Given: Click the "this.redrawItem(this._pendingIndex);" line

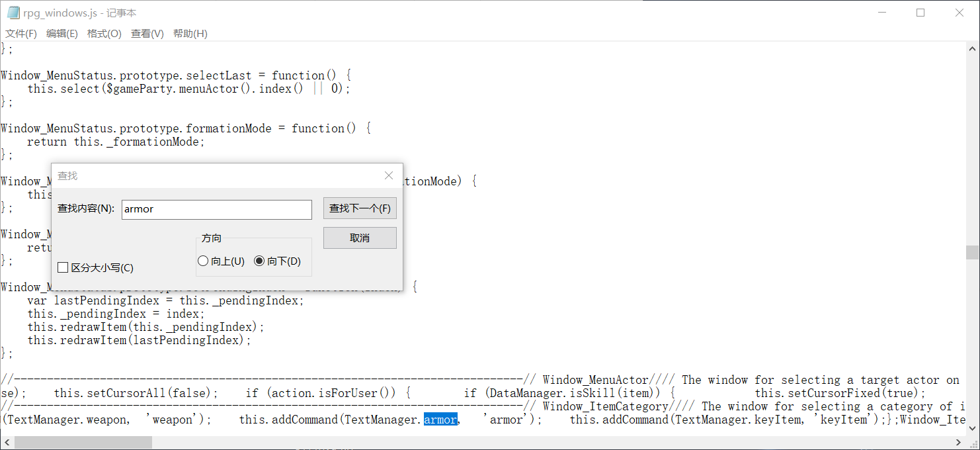Looking at the screenshot, I should pos(146,327).
